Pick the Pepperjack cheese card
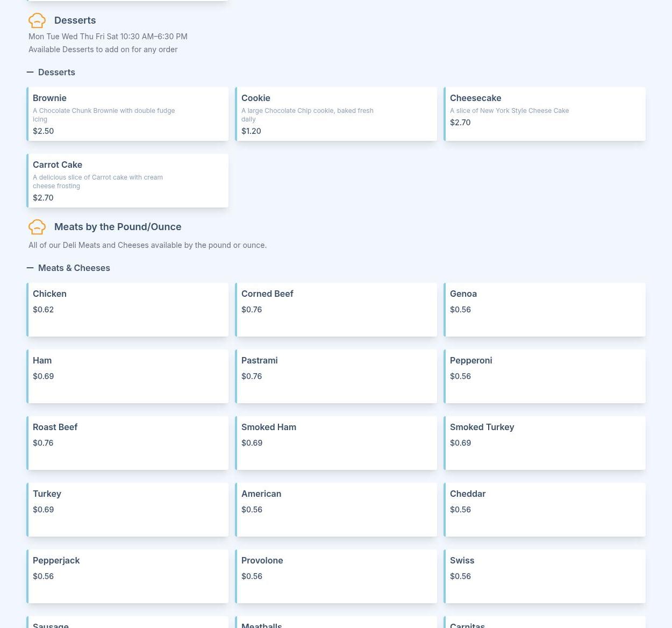The width and height of the screenshot is (672, 628). 128,576
